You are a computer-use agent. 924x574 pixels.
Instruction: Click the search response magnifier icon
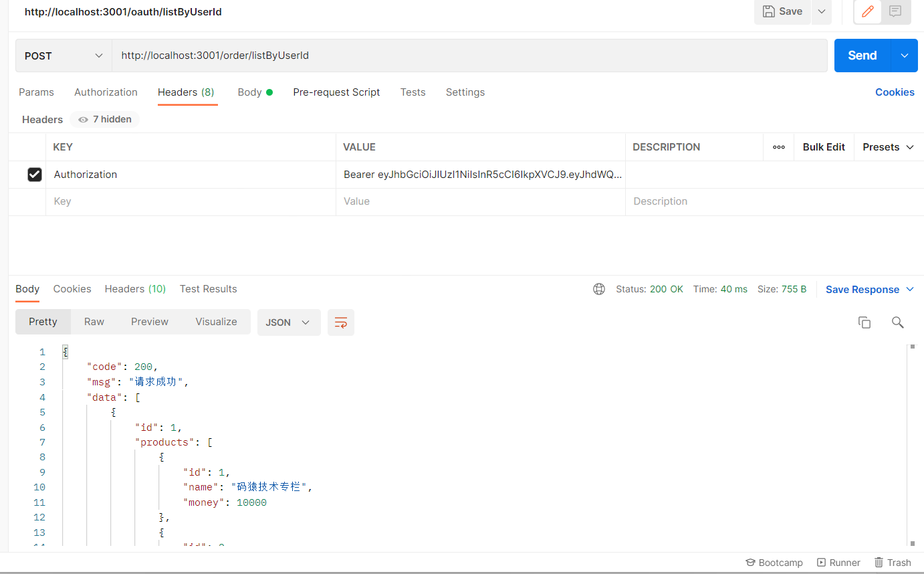pos(897,322)
